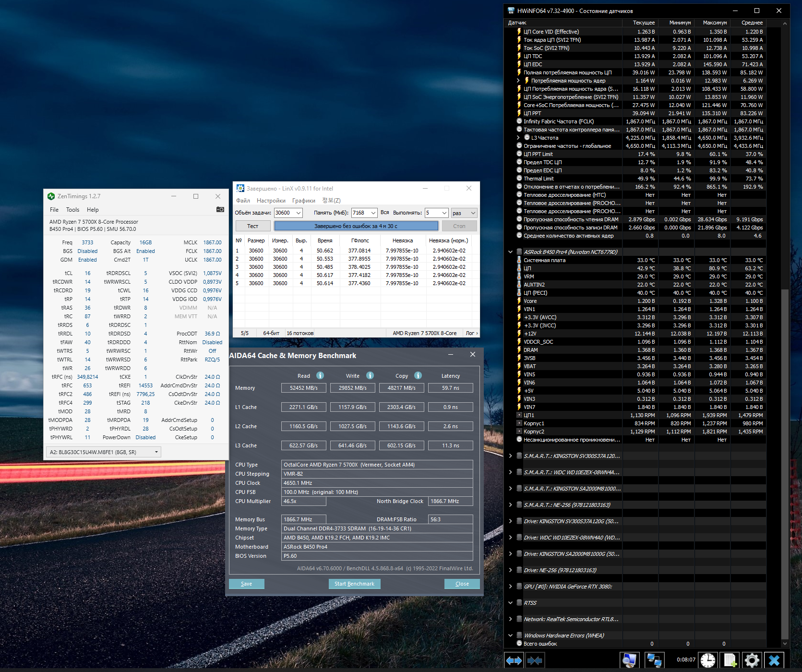This screenshot has height=672, width=802.
Task: Click the info icon next to Copy in AIDA64
Action: [418, 375]
